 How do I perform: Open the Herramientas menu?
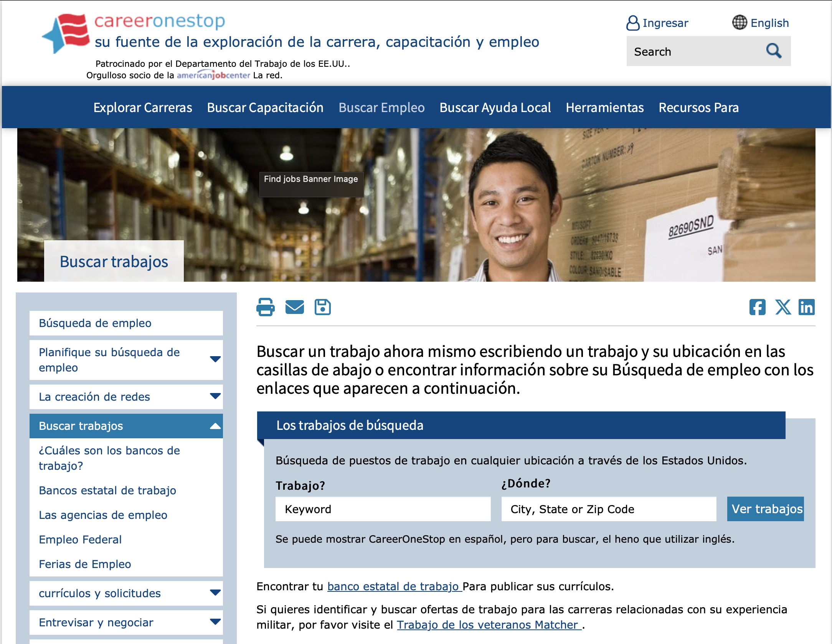[x=605, y=108]
